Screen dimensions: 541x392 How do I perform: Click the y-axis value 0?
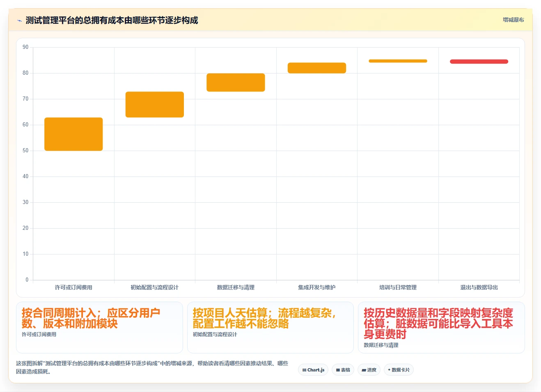27,280
